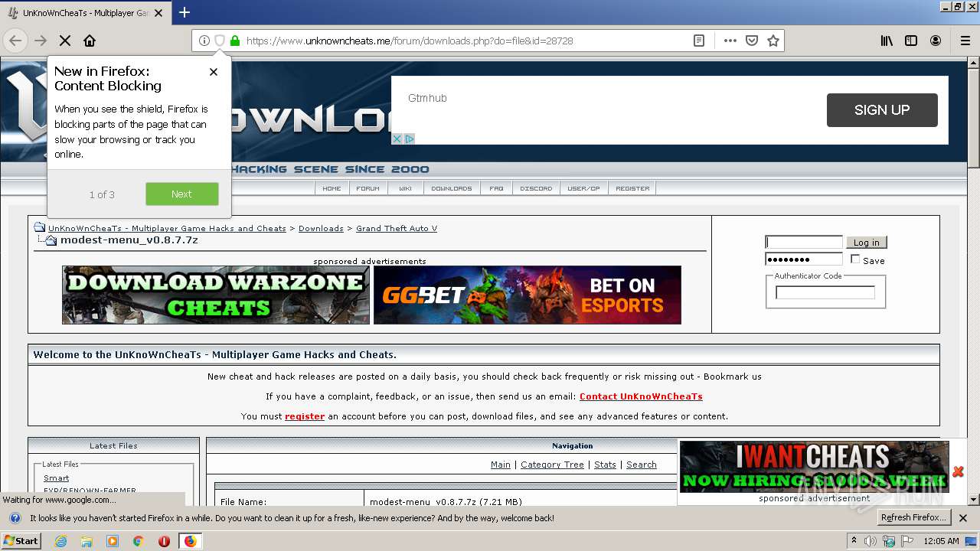
Task: Open Windows Media Player taskbar icon
Action: (113, 541)
